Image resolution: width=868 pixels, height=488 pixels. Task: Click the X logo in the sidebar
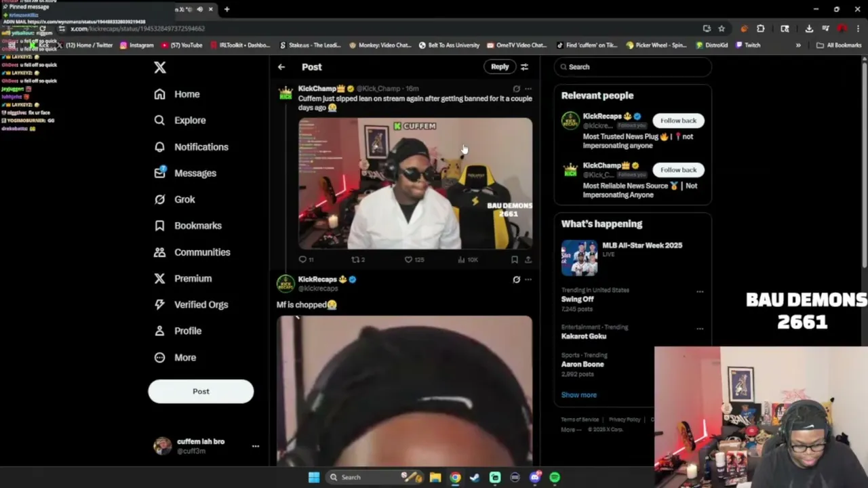click(160, 67)
